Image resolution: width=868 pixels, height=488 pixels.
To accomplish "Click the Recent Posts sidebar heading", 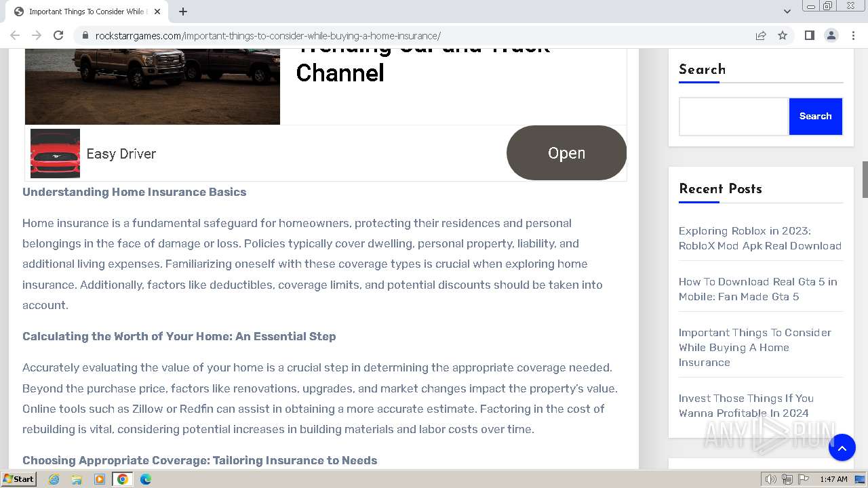I will pyautogui.click(x=720, y=189).
